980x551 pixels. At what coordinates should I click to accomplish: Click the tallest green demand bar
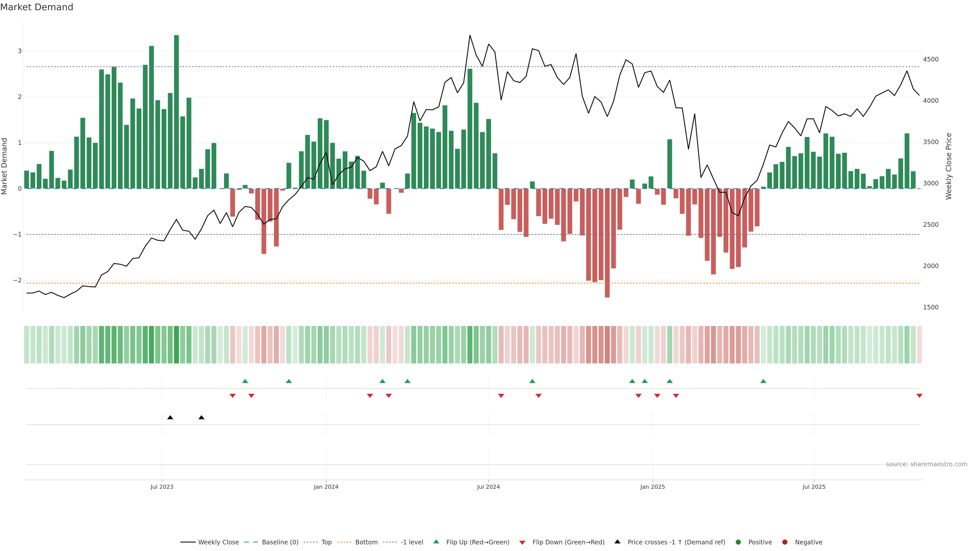click(x=176, y=112)
